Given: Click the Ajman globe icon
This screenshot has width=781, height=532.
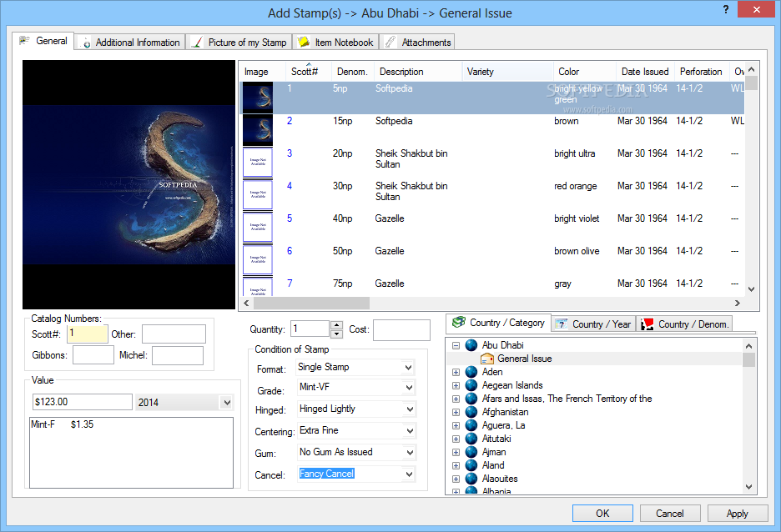Looking at the screenshot, I should tap(471, 452).
